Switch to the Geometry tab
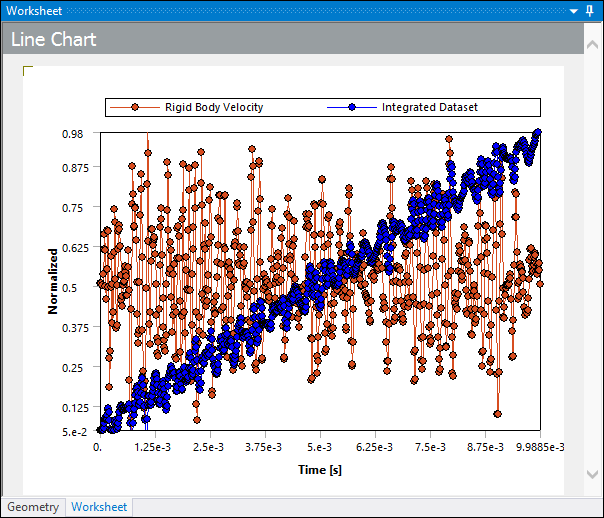This screenshot has height=518, width=604. coord(33,507)
